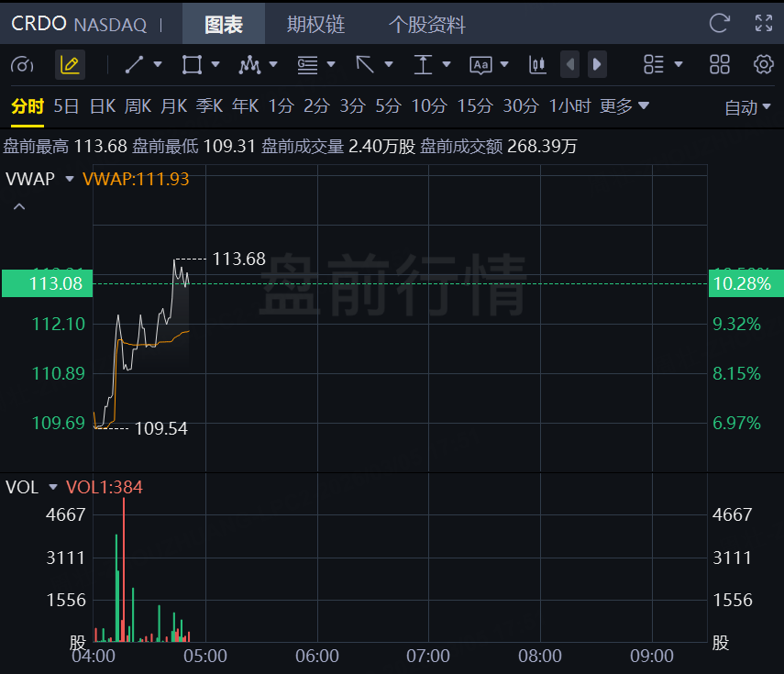This screenshot has width=784, height=674.
Task: Select the 5日 timeframe
Action: pyautogui.click(x=67, y=106)
